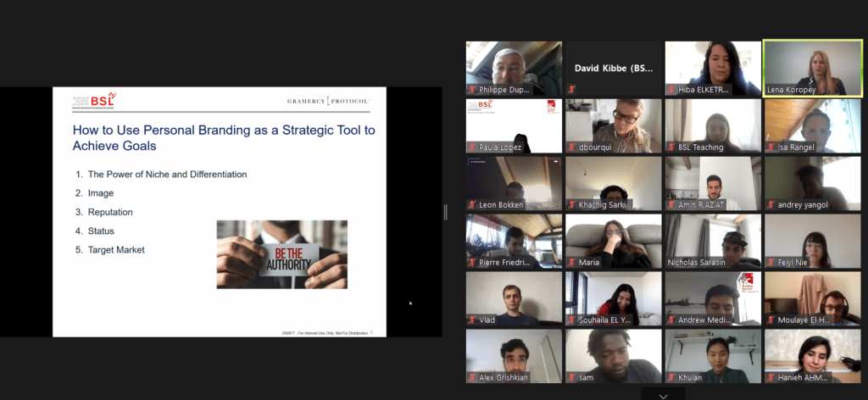
Task: Select Lena Koropey's highlighted speaker video
Action: [x=811, y=66]
